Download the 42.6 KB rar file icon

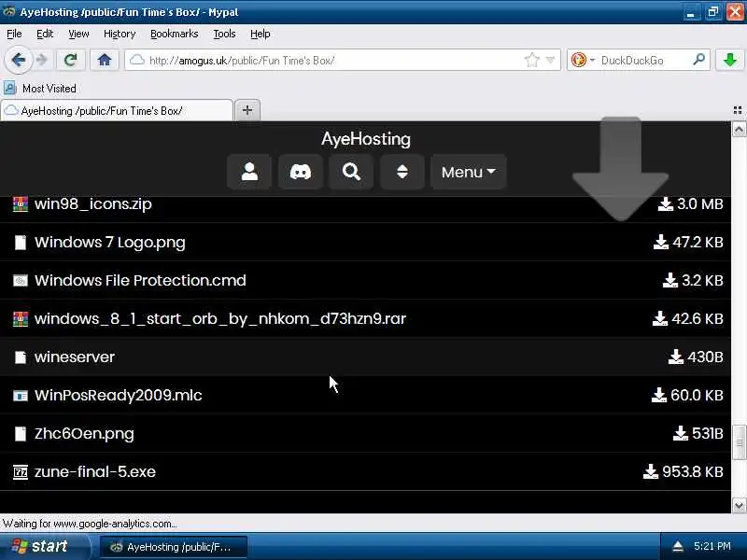pyautogui.click(x=660, y=318)
